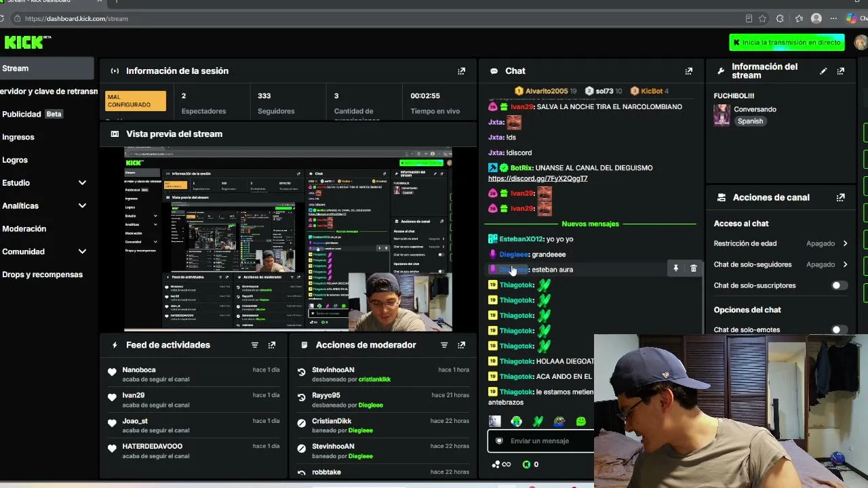Screen dimensions: 868x488
Task: Open the Feed de actividades filter icon
Action: tap(255, 345)
